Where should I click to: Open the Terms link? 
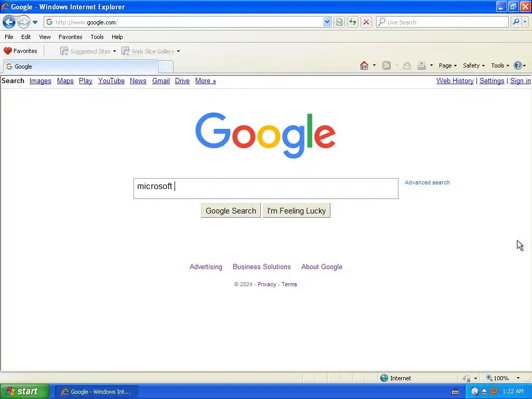pyautogui.click(x=289, y=284)
